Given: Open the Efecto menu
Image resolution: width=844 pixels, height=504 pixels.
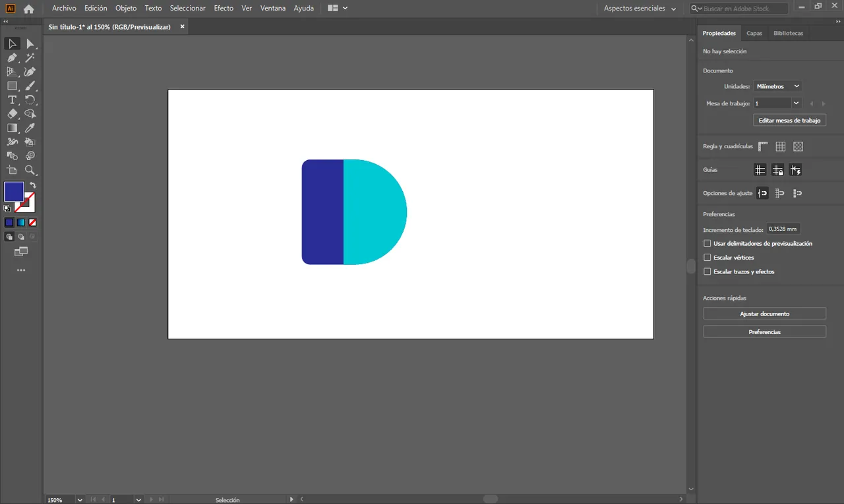Looking at the screenshot, I should click(224, 9).
